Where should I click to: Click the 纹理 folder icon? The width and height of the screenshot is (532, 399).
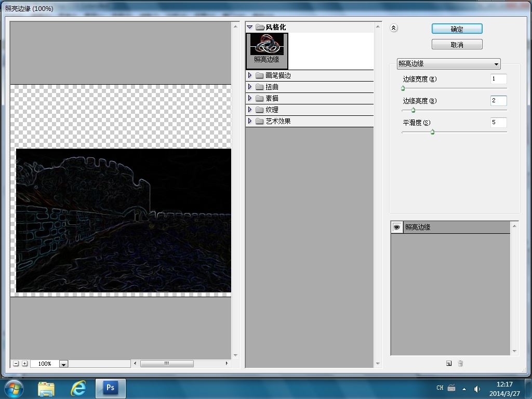(260, 110)
